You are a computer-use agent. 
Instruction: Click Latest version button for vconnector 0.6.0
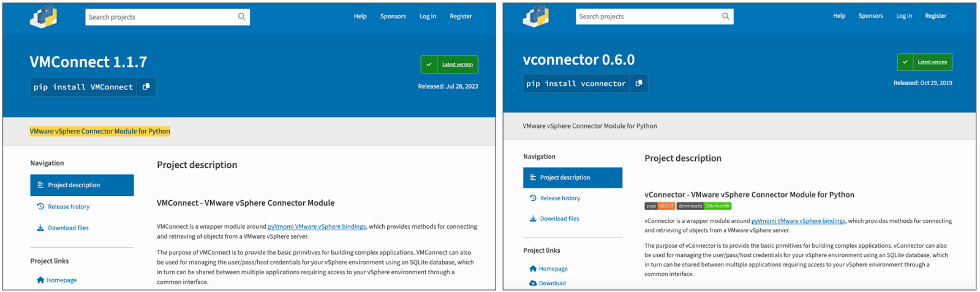(x=924, y=62)
